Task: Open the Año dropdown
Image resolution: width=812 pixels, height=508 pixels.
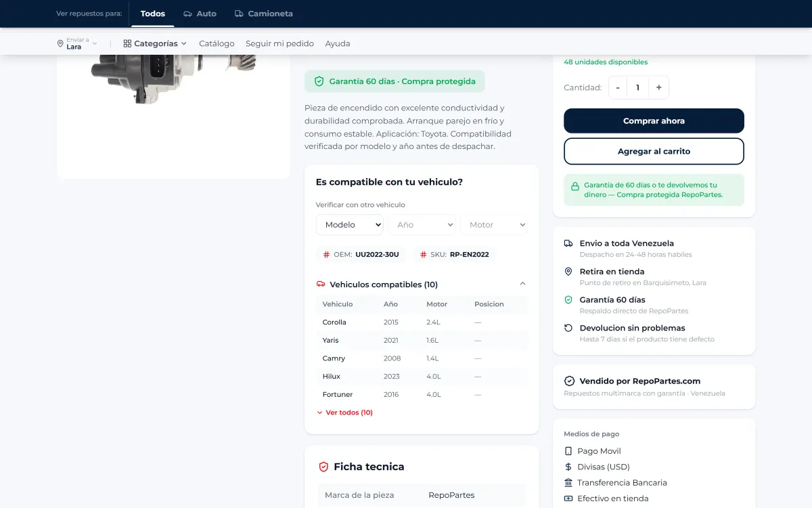Action: [422, 225]
